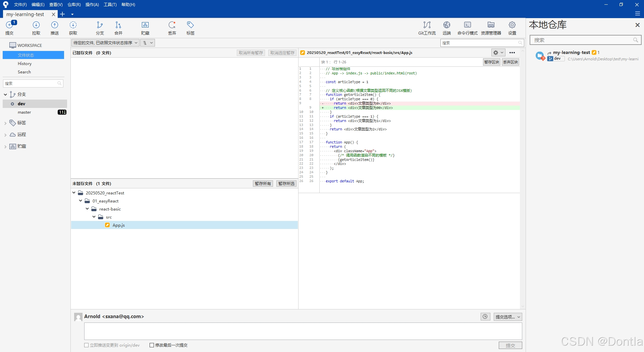Open the 提交选项 dropdown
The height and width of the screenshot is (352, 644).
507,316
